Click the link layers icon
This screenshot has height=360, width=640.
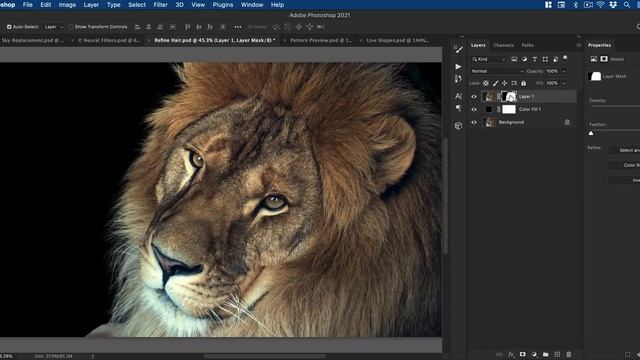tap(499, 355)
